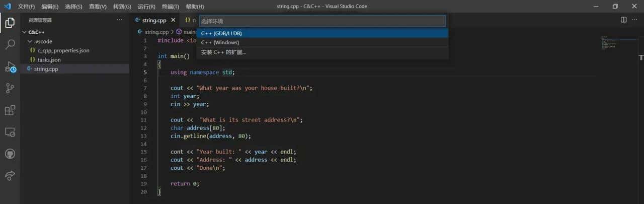644x204 pixels.
Task: Open the Extensions view
Action: coord(10,110)
